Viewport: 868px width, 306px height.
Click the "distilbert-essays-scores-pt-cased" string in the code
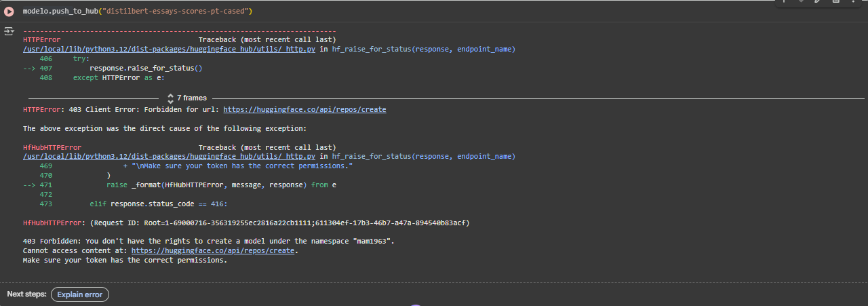[x=184, y=12]
